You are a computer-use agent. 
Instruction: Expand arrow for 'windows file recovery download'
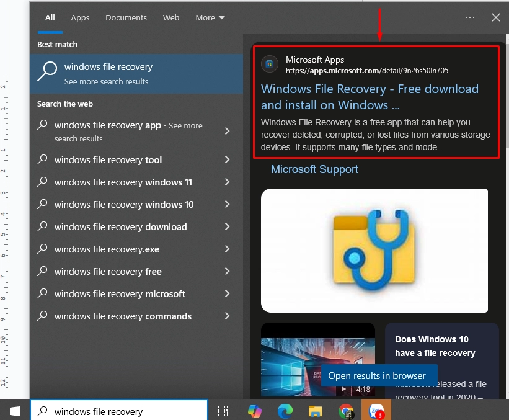(x=228, y=226)
